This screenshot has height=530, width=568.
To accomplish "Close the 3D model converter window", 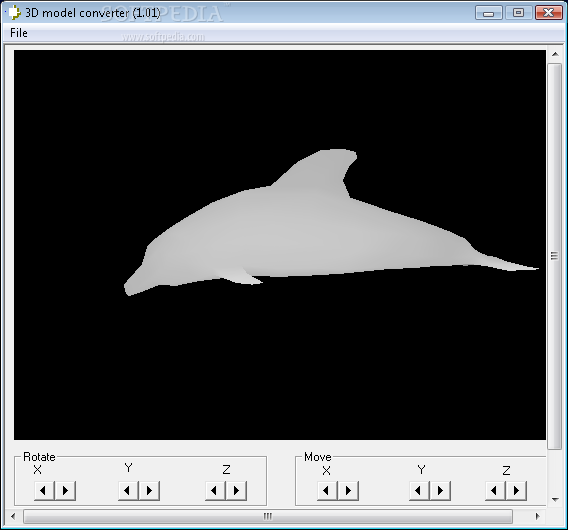I will [x=548, y=13].
